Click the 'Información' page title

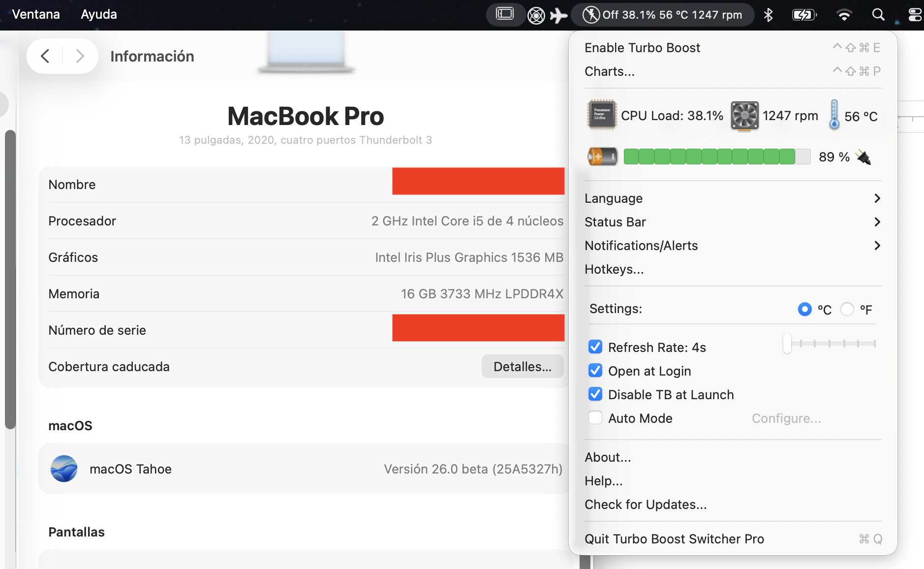152,57
